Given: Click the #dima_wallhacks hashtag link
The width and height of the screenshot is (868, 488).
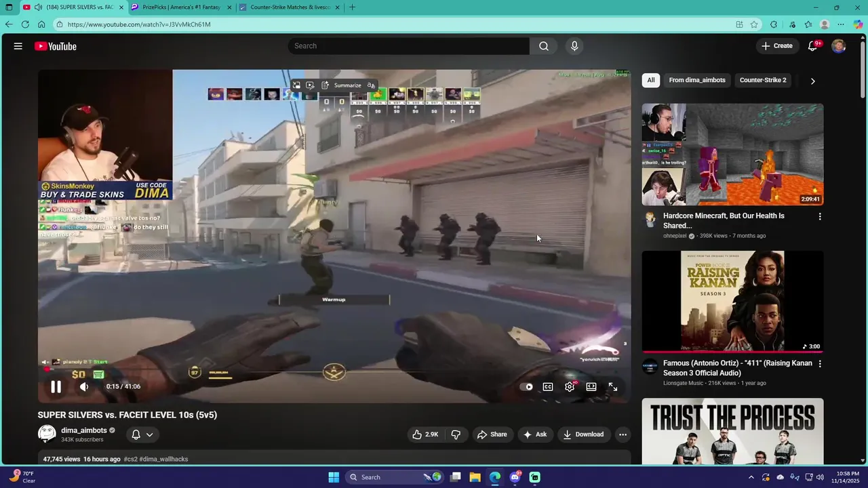Looking at the screenshot, I should tap(163, 459).
